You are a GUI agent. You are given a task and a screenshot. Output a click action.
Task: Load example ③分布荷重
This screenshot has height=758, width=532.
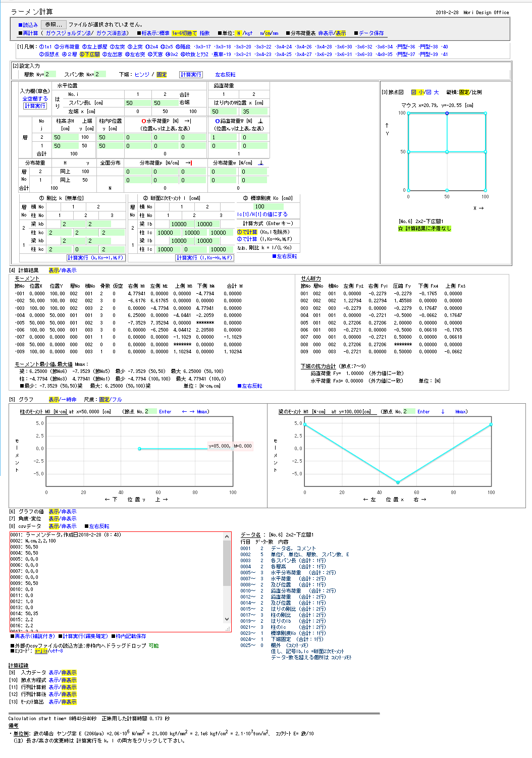coord(67,47)
